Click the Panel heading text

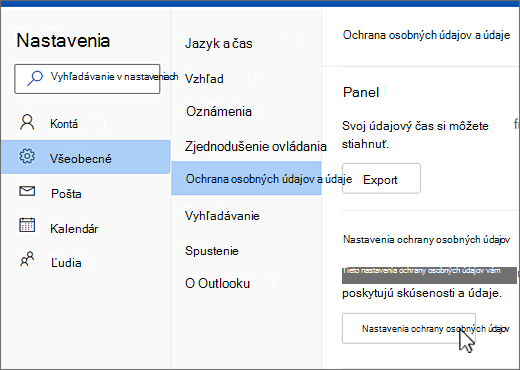click(361, 92)
